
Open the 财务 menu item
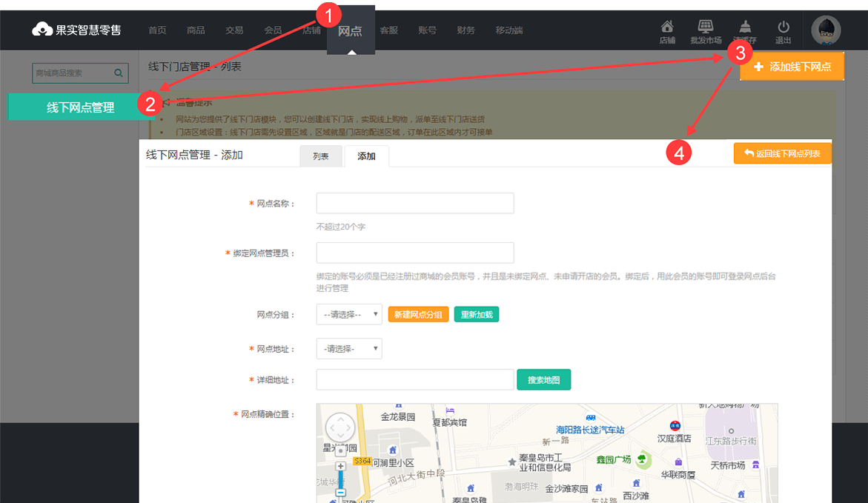tap(466, 30)
